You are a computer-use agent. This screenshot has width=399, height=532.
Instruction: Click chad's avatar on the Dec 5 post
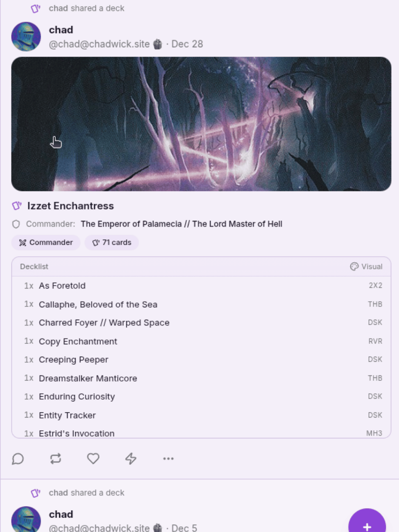[x=26, y=519]
